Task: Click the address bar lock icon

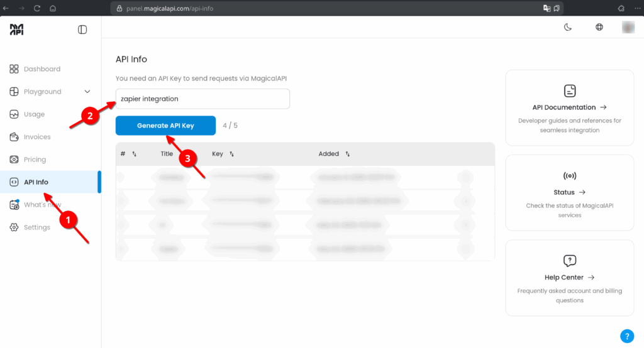Action: tap(119, 8)
